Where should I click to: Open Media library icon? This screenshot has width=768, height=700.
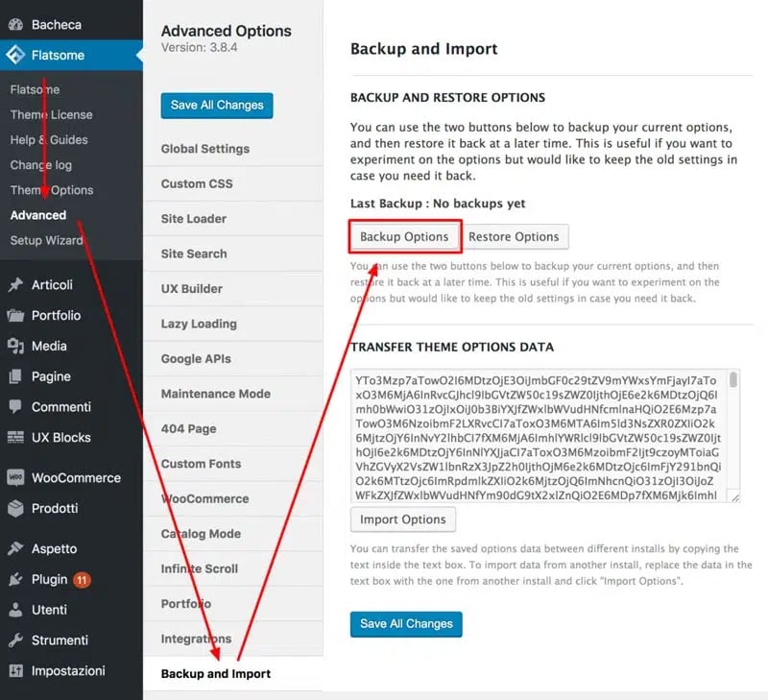point(15,346)
